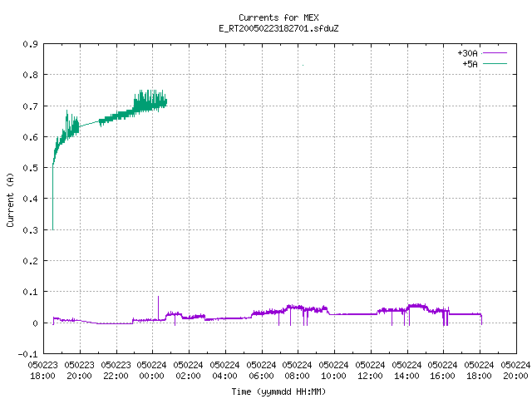532x399 pixels.
Task: Click the x-axis label 'Time (yymmdd HH:MM)'
Action: click(x=278, y=392)
